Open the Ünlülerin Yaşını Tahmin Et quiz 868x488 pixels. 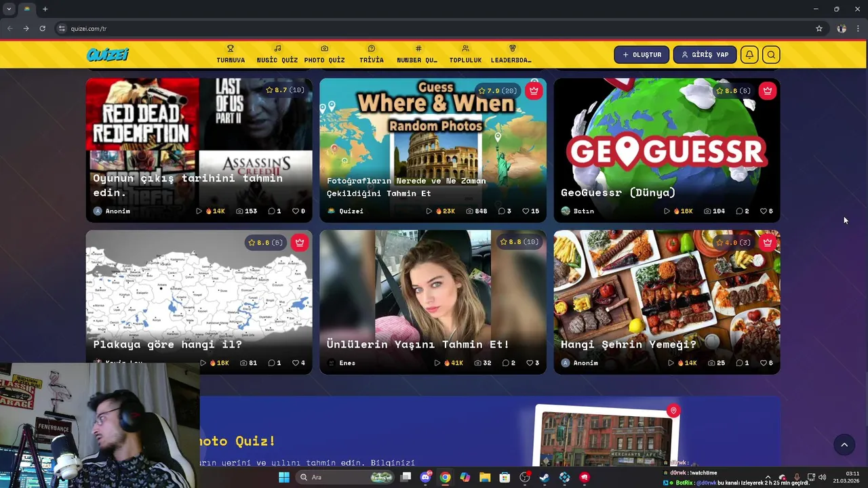[433, 302]
